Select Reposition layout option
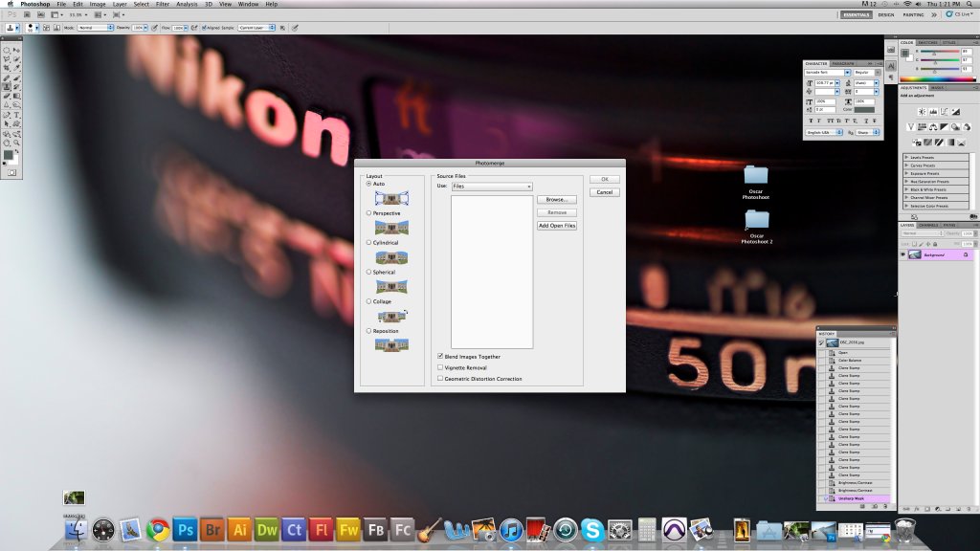The image size is (980, 551). click(x=368, y=330)
